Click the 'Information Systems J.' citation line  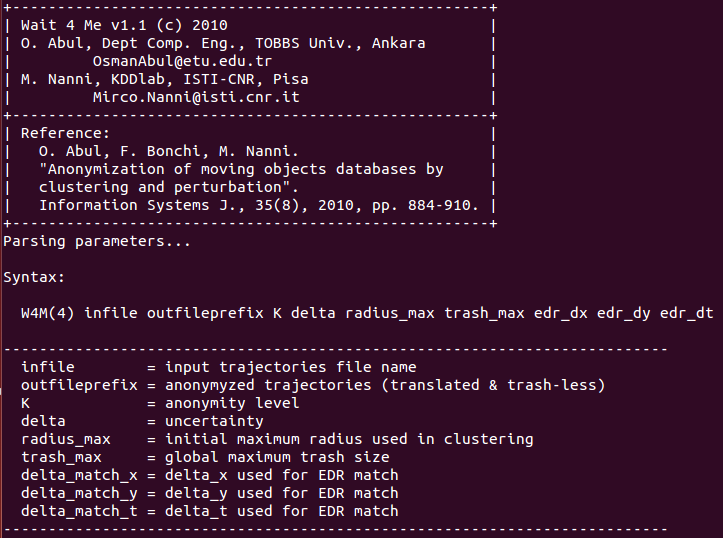pyautogui.click(x=259, y=205)
